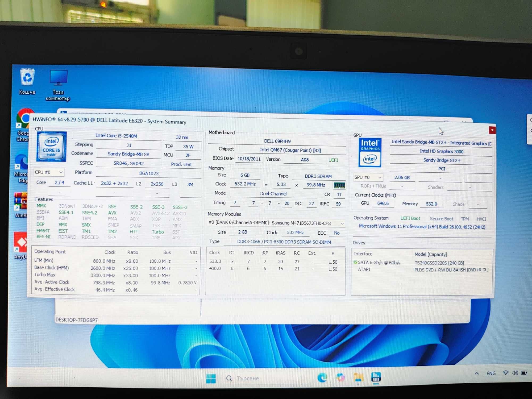Click the Intel Core i5 CPU logo
This screenshot has height=399, width=532.
(51, 147)
